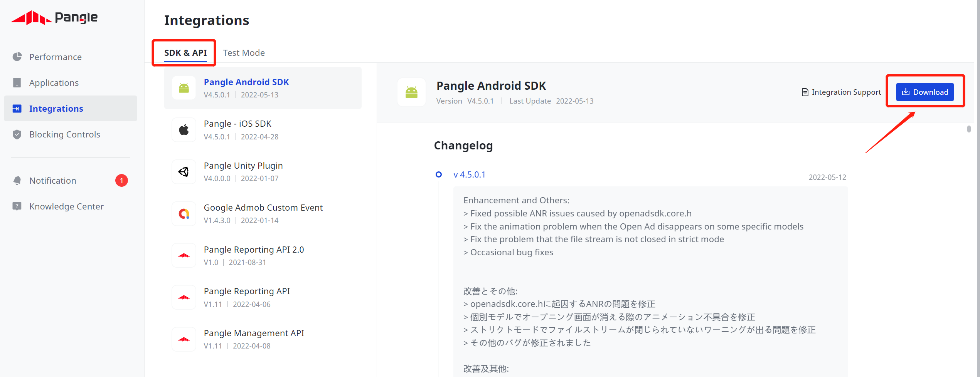Click the changelog vertical scrollbar thumb

click(969, 129)
